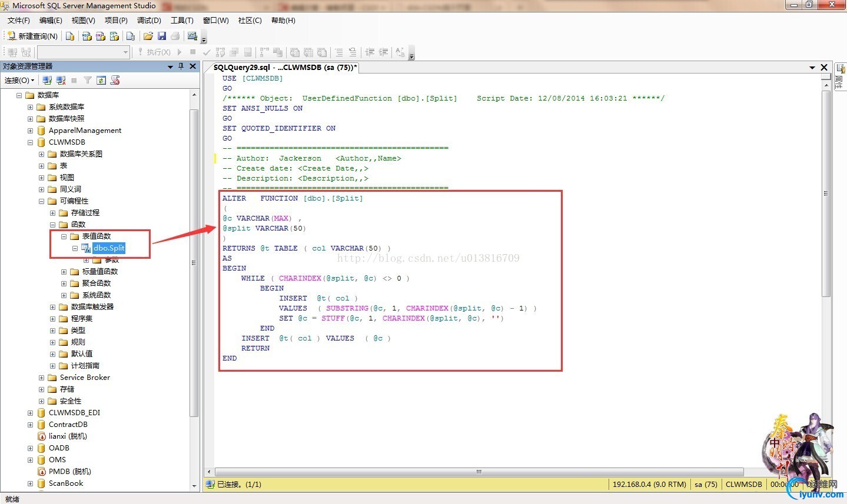The image size is (847, 504).
Task: Open the 调试(D) menu
Action: coord(149,21)
